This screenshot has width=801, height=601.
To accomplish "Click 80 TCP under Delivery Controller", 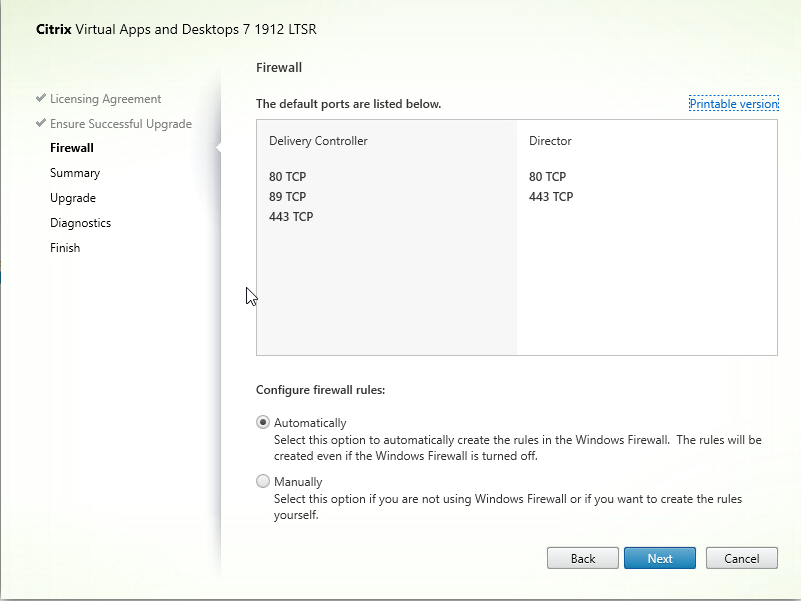I will click(287, 176).
